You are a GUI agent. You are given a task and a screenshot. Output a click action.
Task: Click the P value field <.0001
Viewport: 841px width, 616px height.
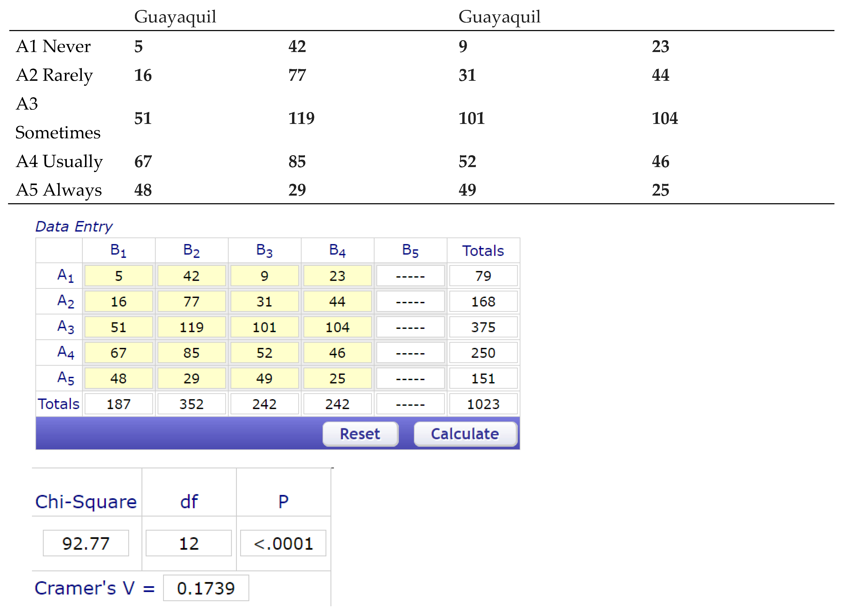point(283,543)
